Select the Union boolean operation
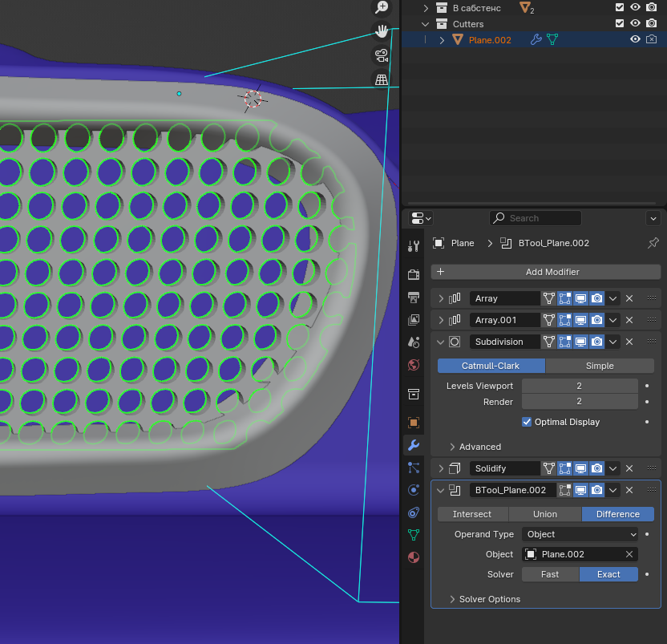Viewport: 667px width, 644px height. (x=545, y=514)
